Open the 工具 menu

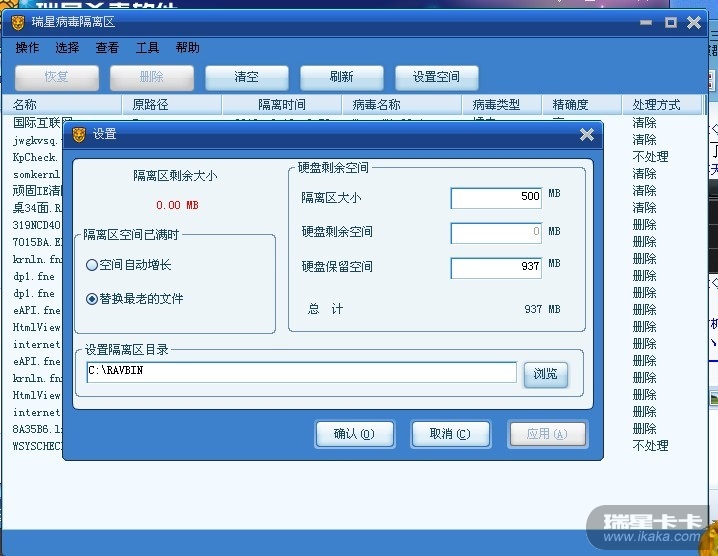click(x=147, y=48)
